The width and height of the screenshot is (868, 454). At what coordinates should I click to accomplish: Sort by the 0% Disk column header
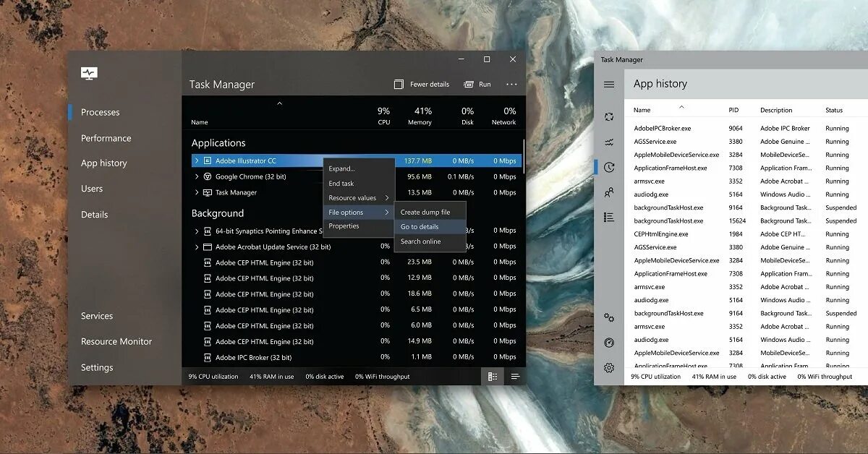467,116
